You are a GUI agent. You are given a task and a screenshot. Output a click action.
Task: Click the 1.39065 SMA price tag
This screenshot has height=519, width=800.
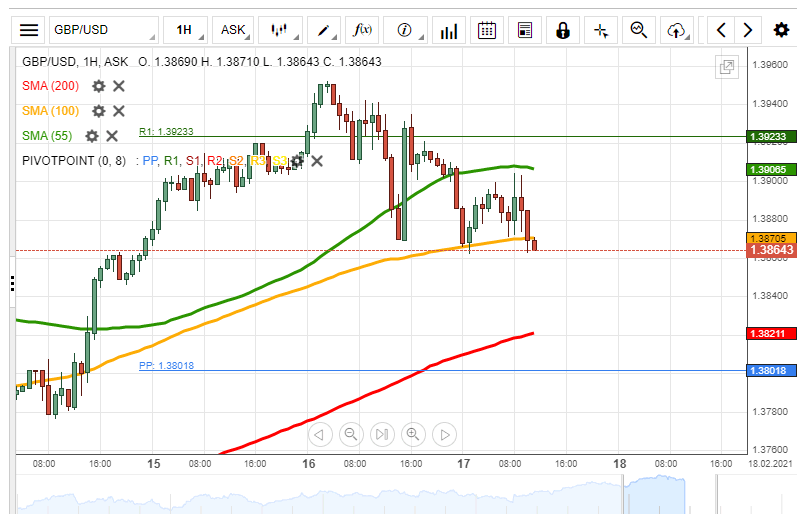pos(771,169)
